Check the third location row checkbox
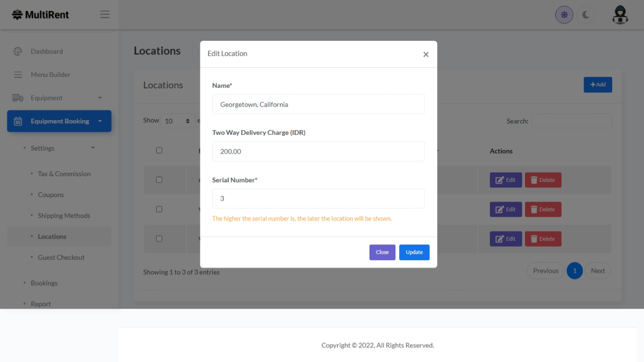Image resolution: width=644 pixels, height=362 pixels. point(159,239)
